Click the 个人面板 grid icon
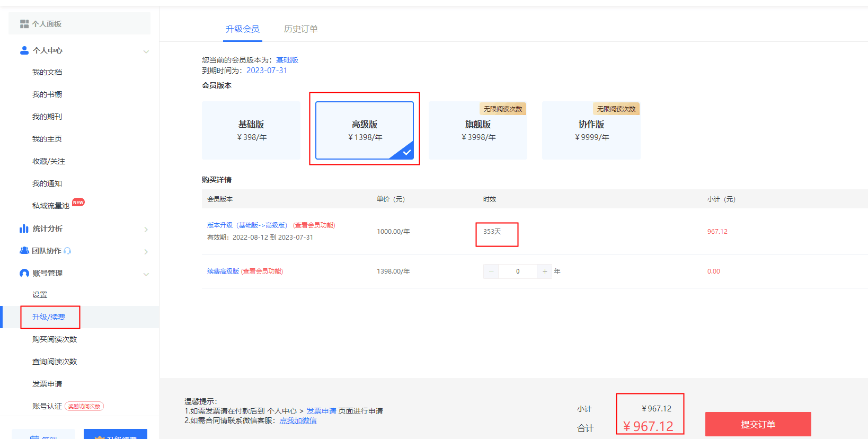Screen dimensions: 868x439 (24, 24)
